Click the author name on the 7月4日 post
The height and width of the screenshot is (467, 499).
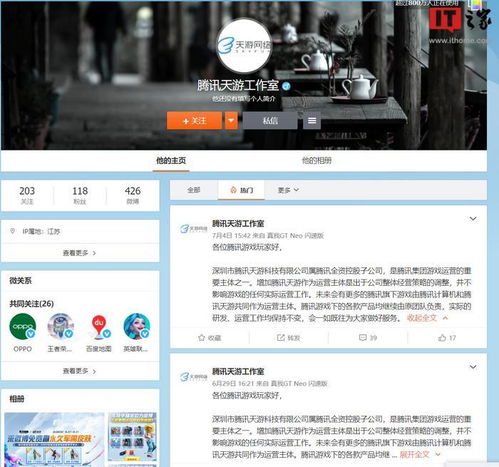[x=238, y=224]
